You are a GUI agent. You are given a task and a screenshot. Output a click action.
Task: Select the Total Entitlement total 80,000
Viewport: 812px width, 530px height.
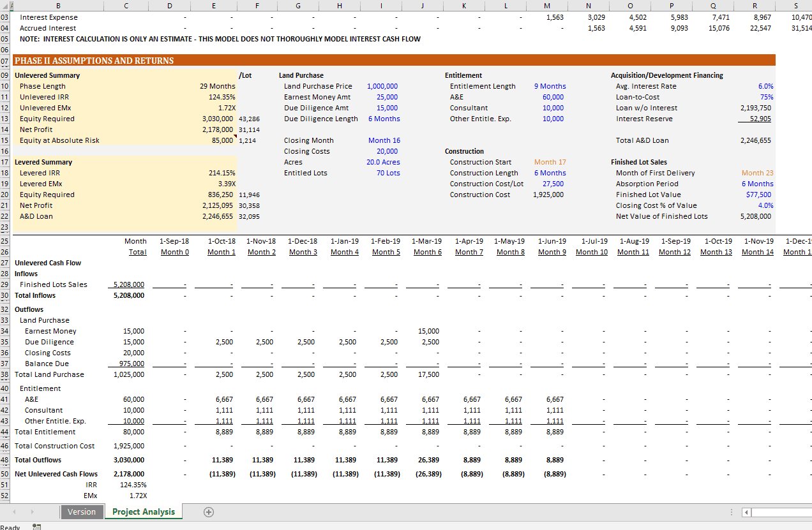pyautogui.click(x=133, y=432)
